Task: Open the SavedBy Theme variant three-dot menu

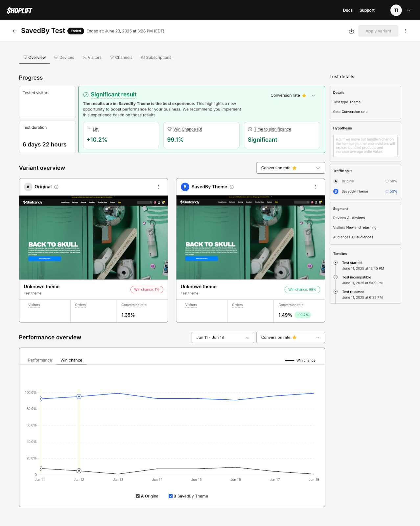Action: point(315,187)
